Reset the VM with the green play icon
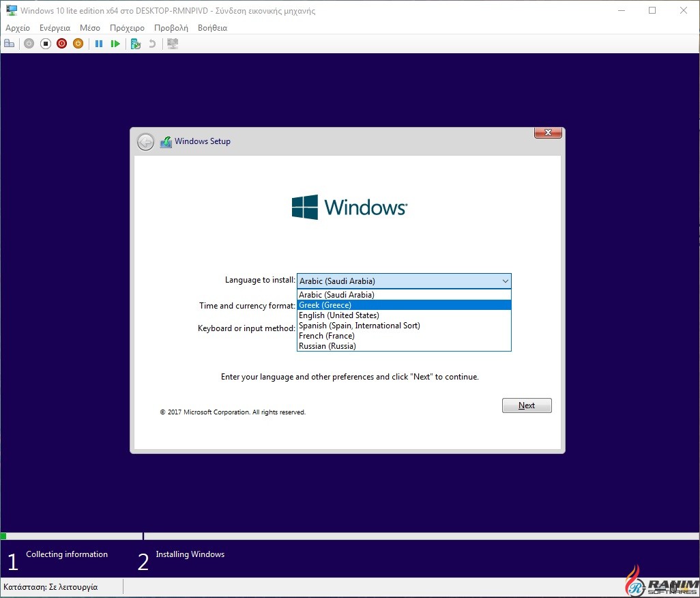Screen dimensions: 700x598 click(x=115, y=44)
